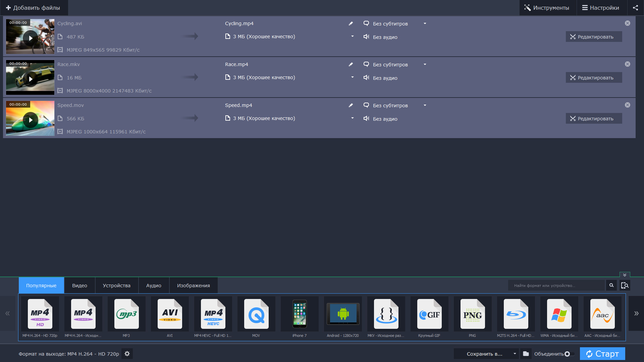The height and width of the screenshot is (362, 644).
Task: Open the Устройства tab
Action: (x=116, y=286)
